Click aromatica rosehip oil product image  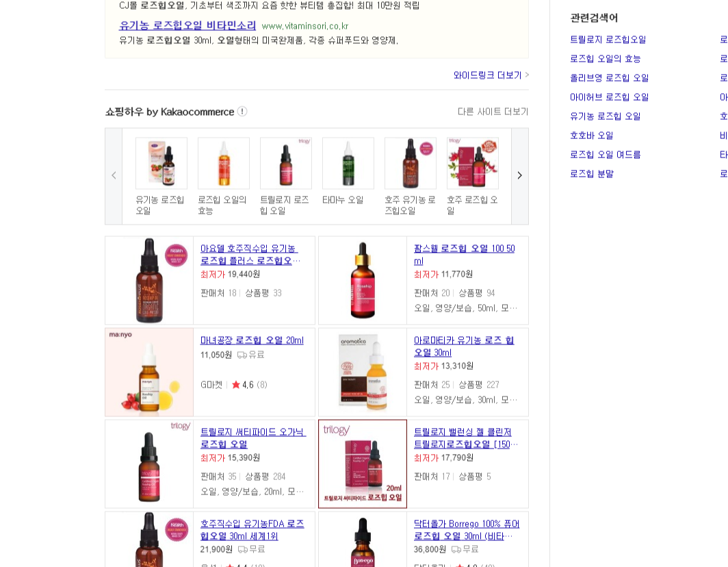pos(363,372)
